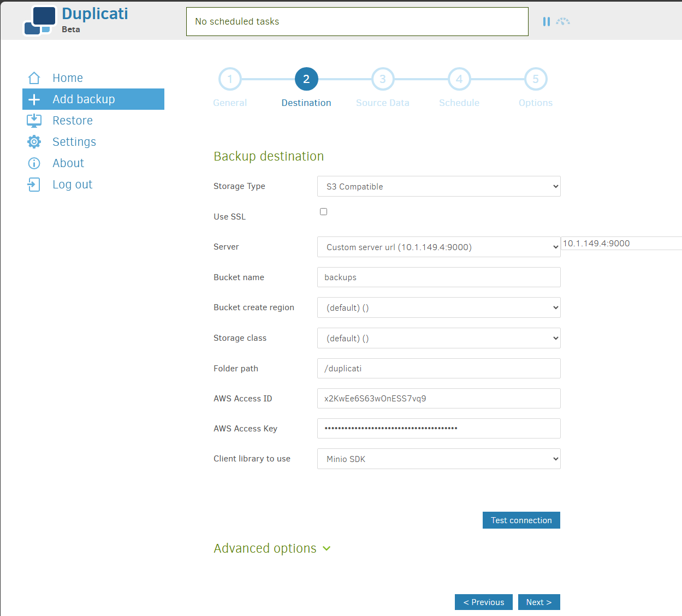Go to the Schedule step
682x616 pixels.
pos(459,79)
